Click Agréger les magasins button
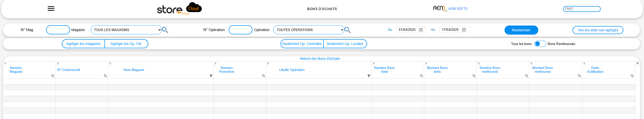The image size is (644, 119). coord(83,44)
